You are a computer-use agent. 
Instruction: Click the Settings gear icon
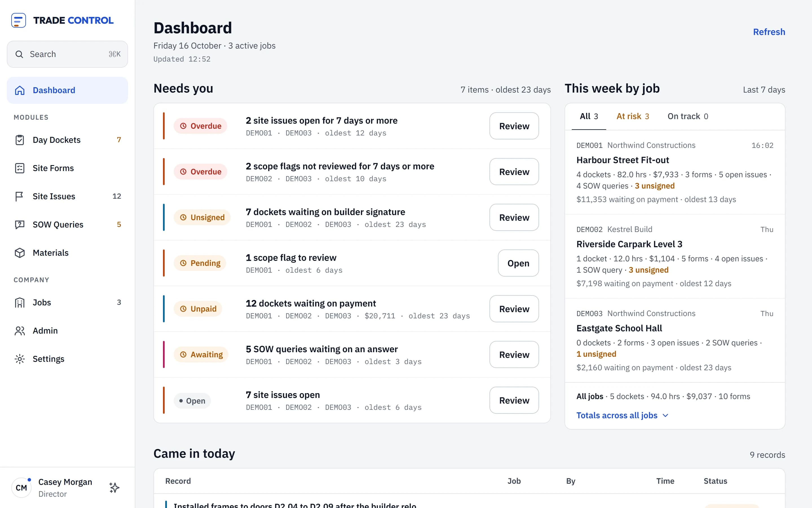[x=20, y=359]
